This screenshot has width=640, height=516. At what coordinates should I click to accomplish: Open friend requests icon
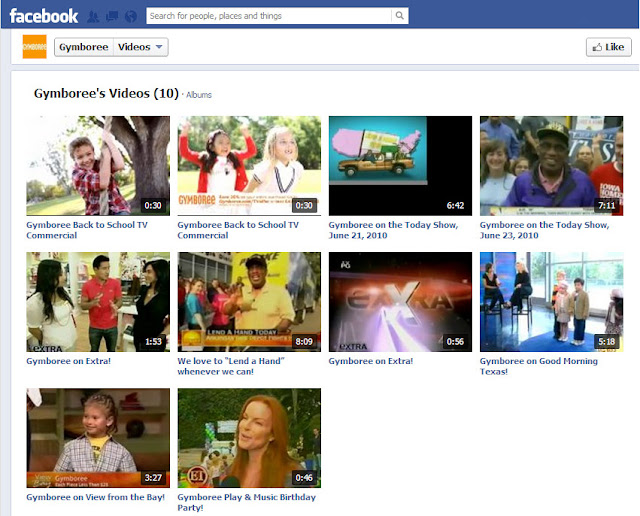[x=93, y=16]
